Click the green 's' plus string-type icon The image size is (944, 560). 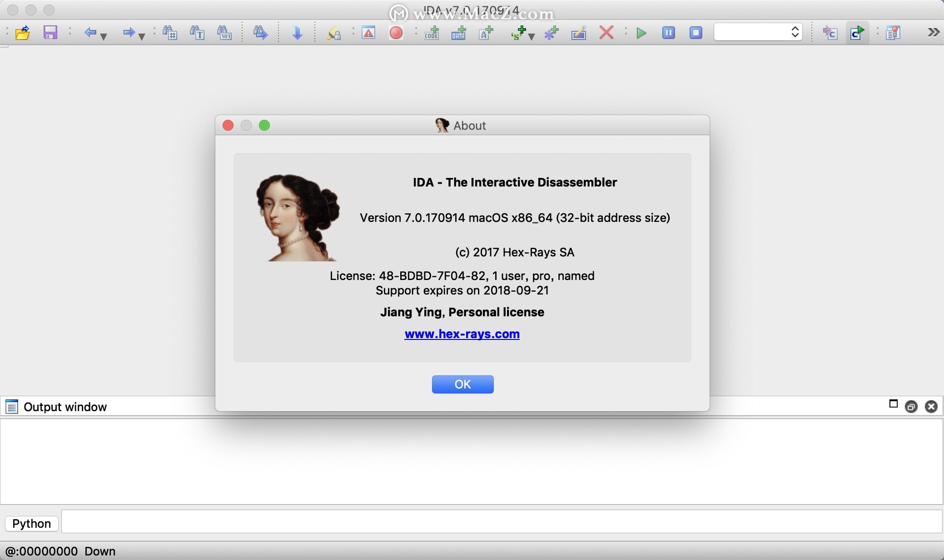click(518, 33)
